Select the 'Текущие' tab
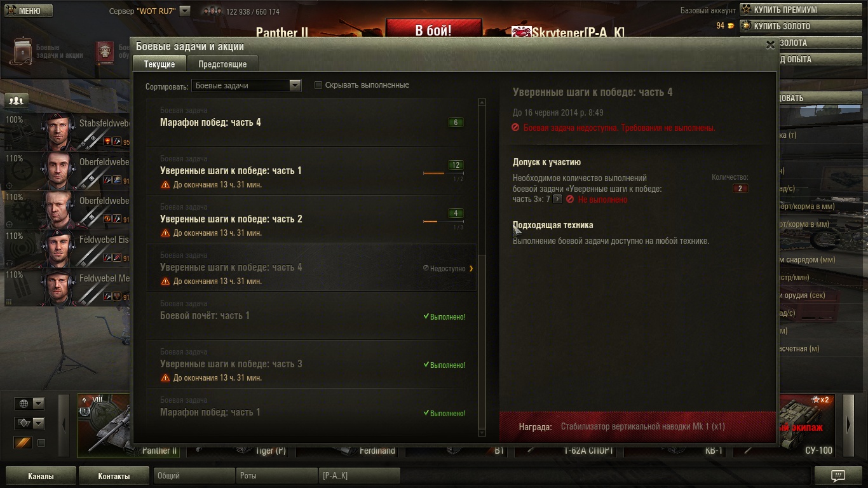This screenshot has width=868, height=488. pyautogui.click(x=159, y=64)
